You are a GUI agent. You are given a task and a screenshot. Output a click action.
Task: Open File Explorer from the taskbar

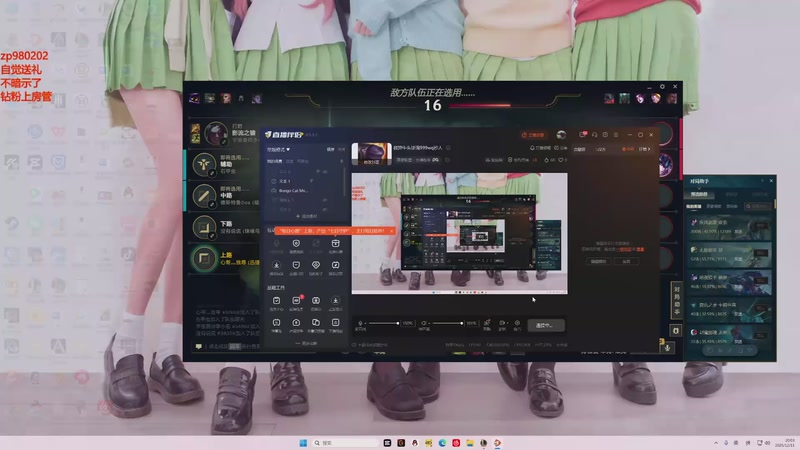470,443
